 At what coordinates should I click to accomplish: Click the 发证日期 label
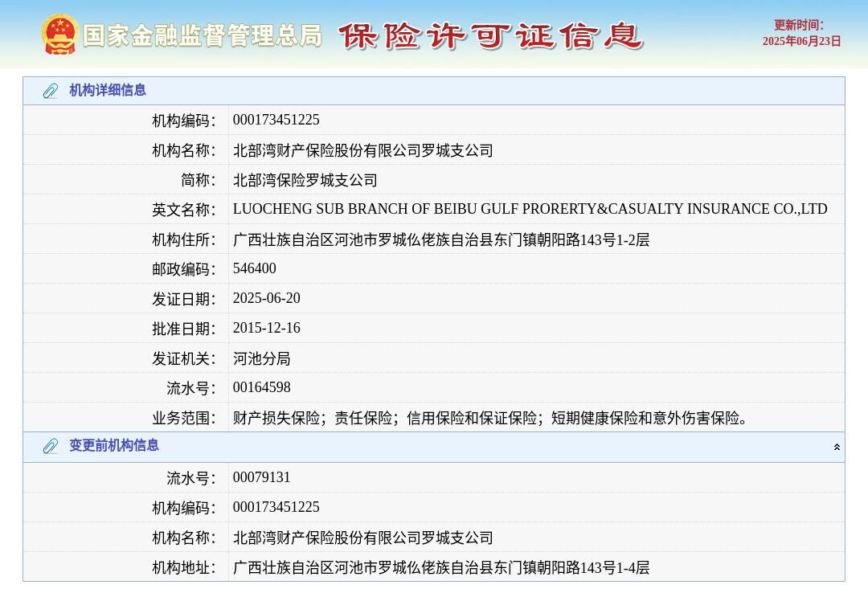coord(184,299)
